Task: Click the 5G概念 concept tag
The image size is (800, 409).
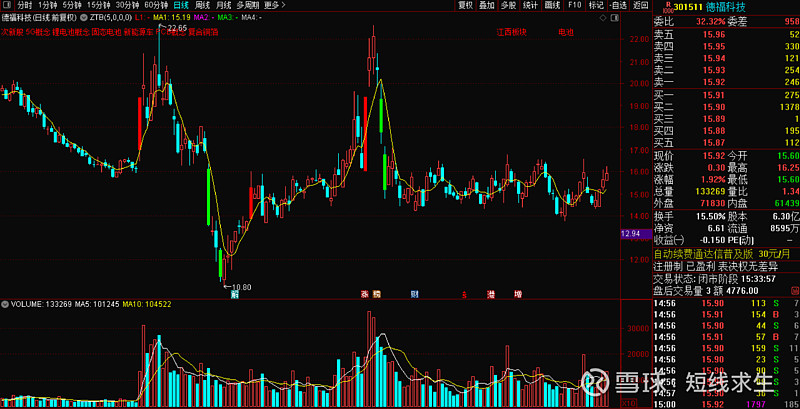Action: [x=37, y=32]
